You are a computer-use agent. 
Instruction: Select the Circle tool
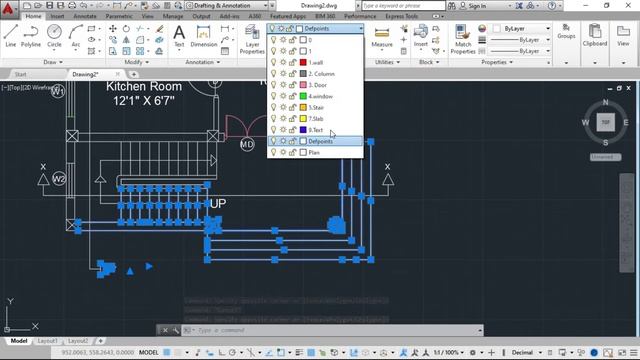(x=54, y=36)
